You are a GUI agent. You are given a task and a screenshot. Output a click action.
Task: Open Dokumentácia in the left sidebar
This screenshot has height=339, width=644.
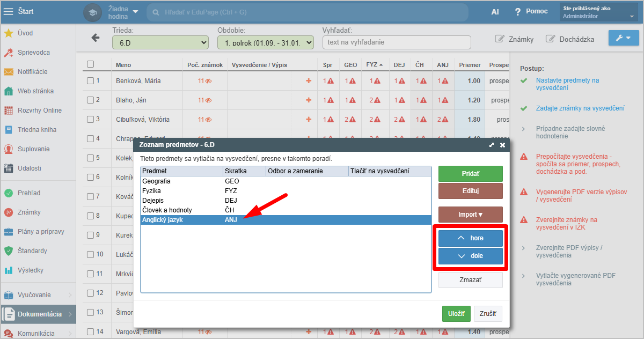[x=39, y=314]
